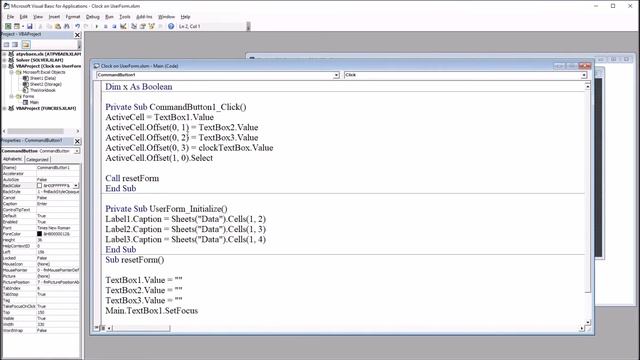
Task: Run the macro with the play icon
Action: tap(97, 26)
